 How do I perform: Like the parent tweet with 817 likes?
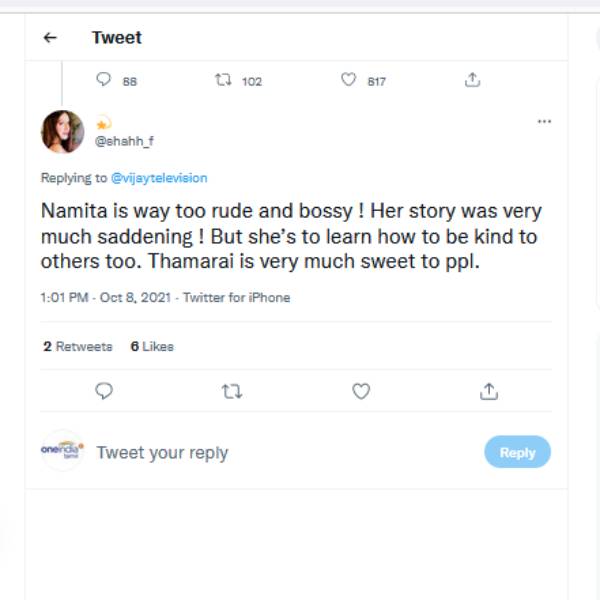tap(348, 80)
